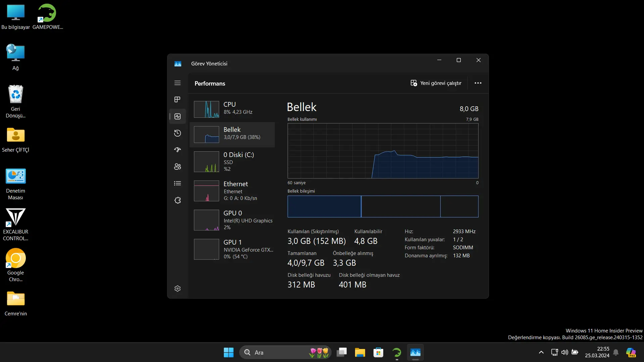
Task: Open the clock showing 22:55
Action: (597, 352)
